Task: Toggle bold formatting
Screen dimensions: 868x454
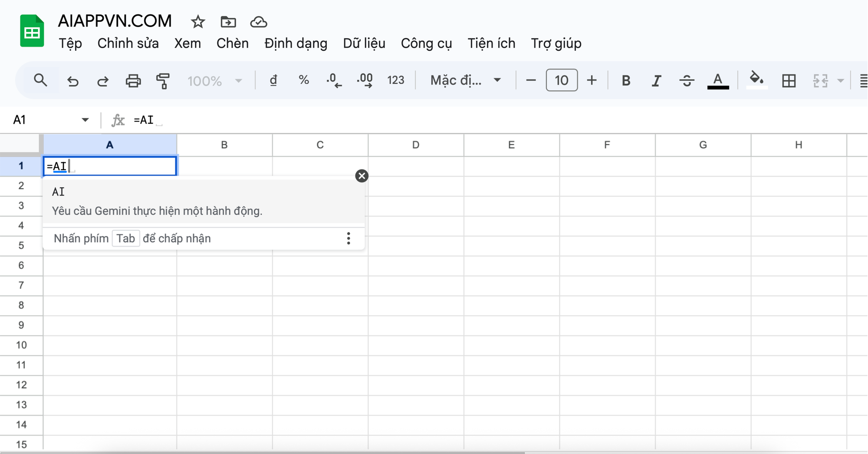Action: tap(626, 81)
